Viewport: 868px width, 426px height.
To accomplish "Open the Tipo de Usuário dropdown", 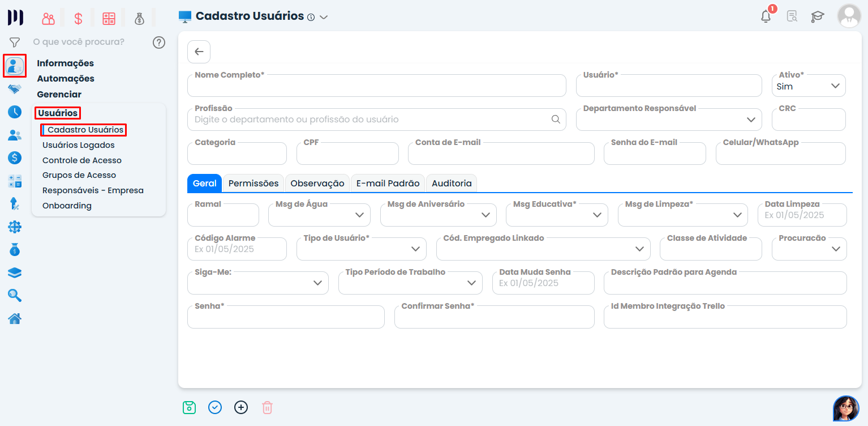I will coord(361,249).
